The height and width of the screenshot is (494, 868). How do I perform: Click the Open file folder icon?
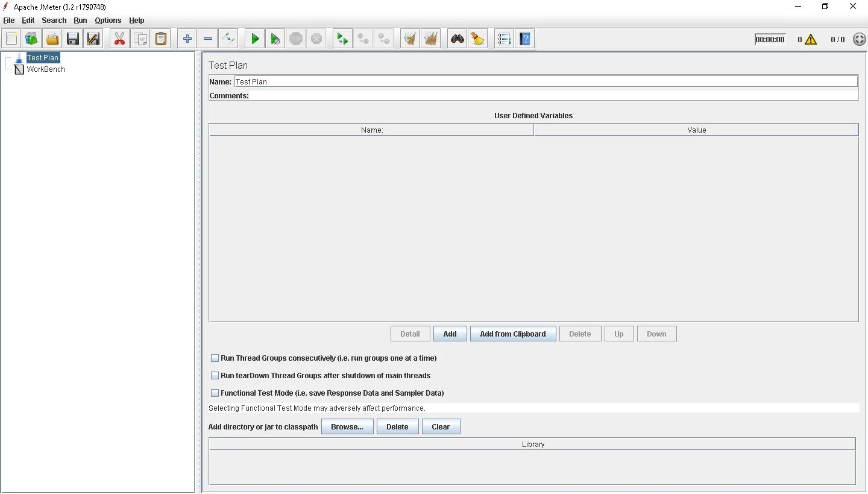pyautogui.click(x=52, y=39)
